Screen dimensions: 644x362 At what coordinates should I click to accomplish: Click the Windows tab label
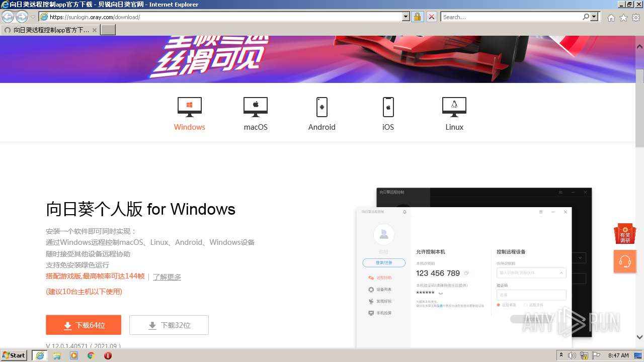click(x=190, y=127)
